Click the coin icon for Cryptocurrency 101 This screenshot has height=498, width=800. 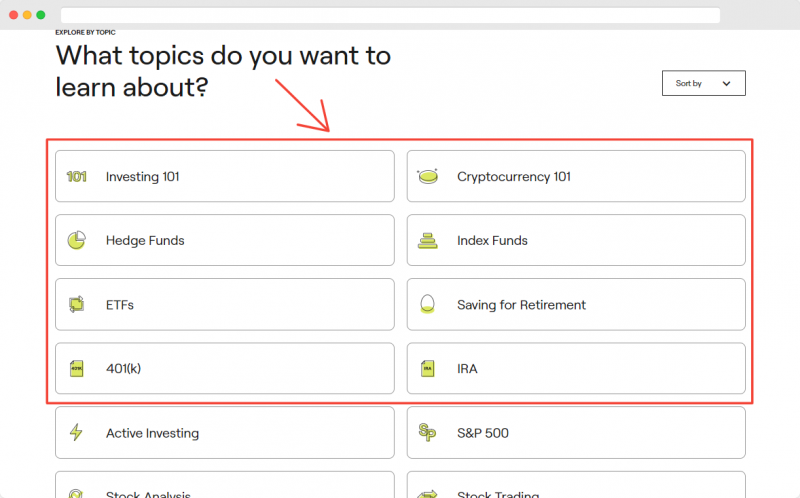tap(428, 177)
